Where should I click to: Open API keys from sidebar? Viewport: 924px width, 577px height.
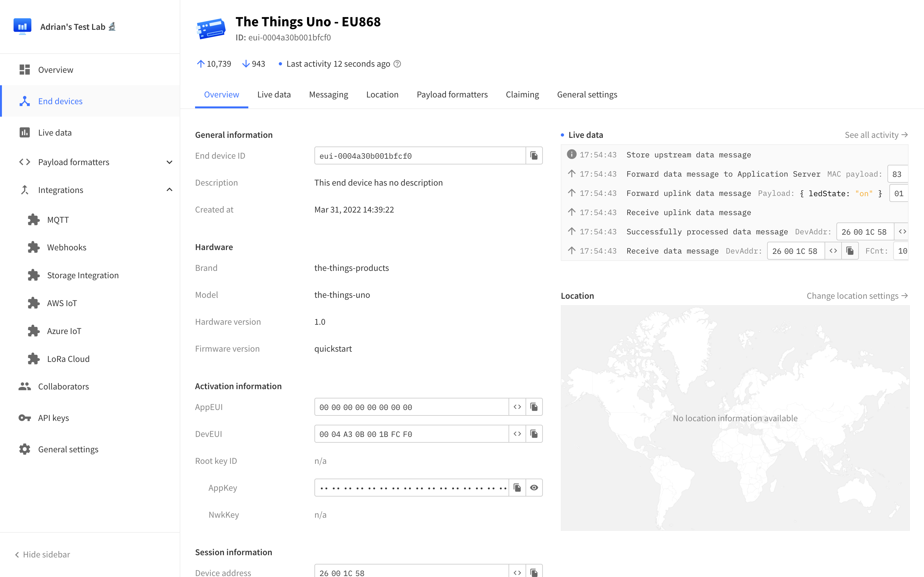pyautogui.click(x=54, y=418)
